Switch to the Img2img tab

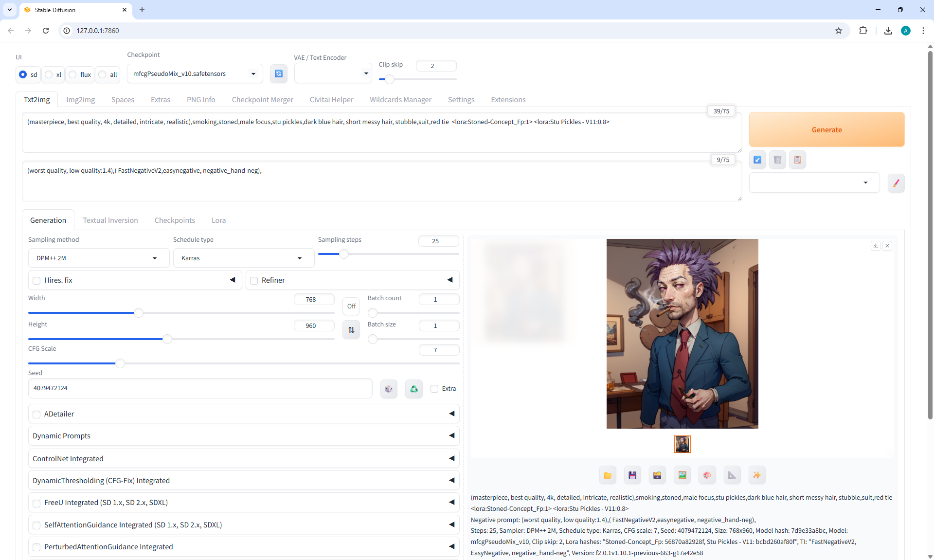80,100
